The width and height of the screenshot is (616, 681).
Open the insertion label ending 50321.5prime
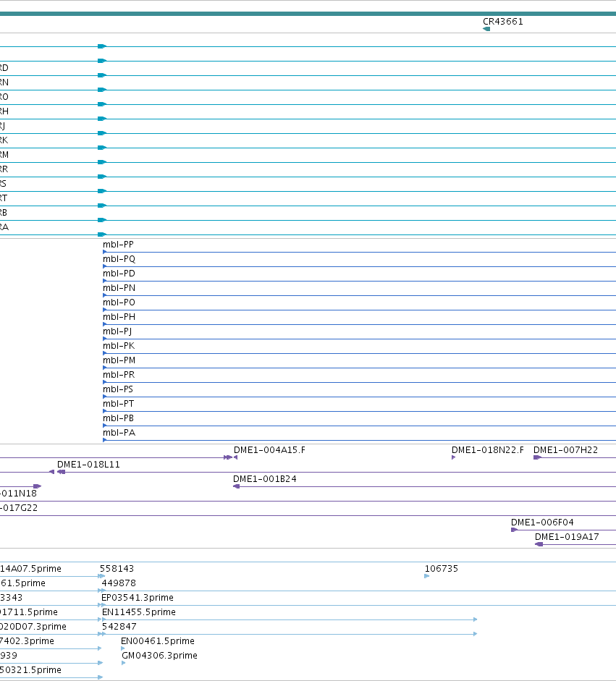(30, 670)
